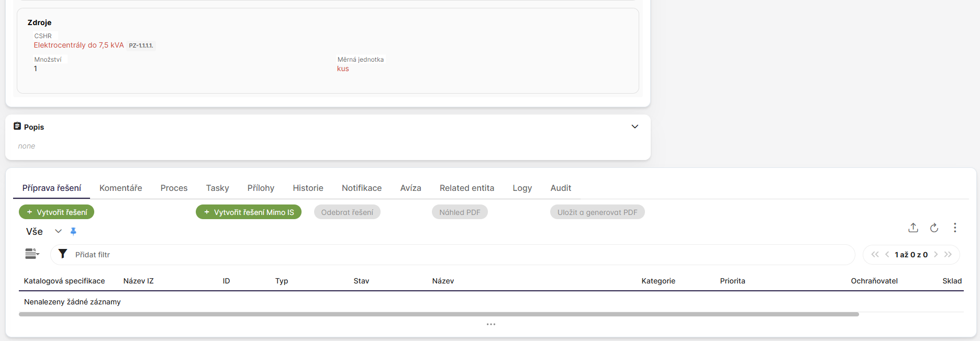Select the Historie tab
The height and width of the screenshot is (341, 980).
[x=308, y=188]
